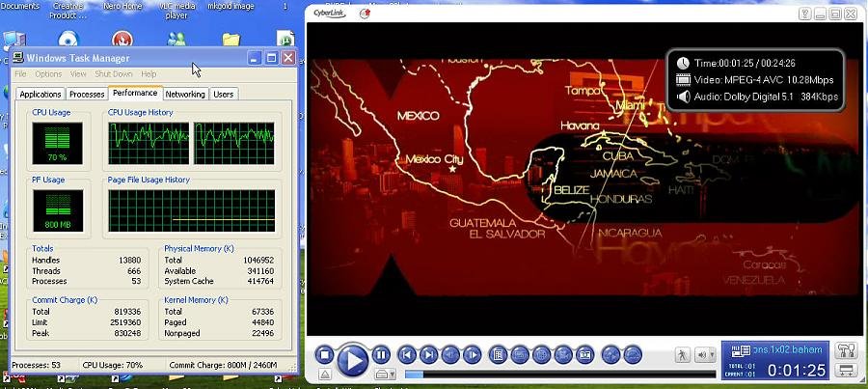This screenshot has height=389, width=868.
Task: Step one frame forward in PowerDVD
Action: [x=472, y=354]
